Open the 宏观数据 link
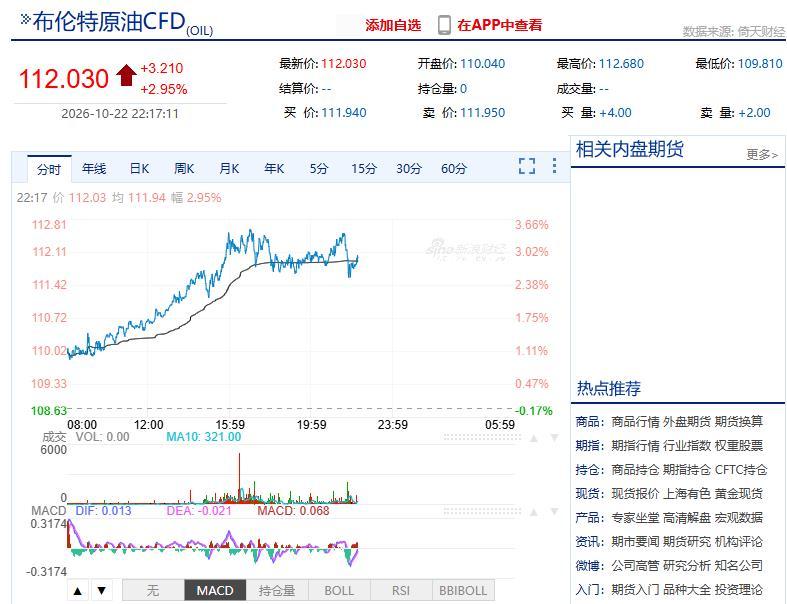 (739, 518)
